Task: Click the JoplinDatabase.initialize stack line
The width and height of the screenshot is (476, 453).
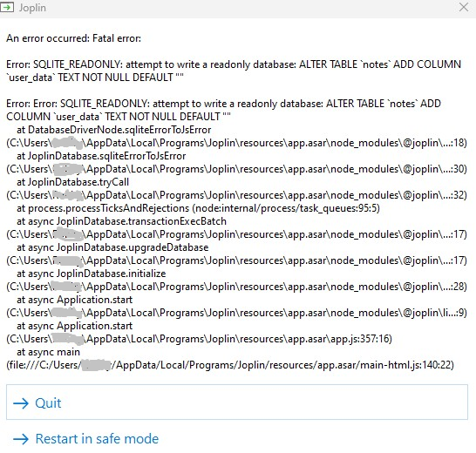Action: (x=91, y=274)
